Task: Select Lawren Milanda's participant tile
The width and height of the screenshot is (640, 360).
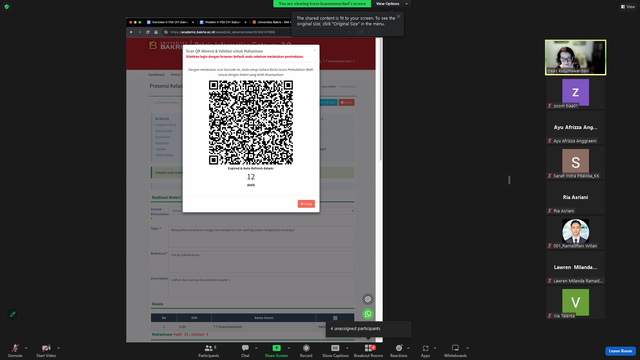Action: pyautogui.click(x=576, y=268)
